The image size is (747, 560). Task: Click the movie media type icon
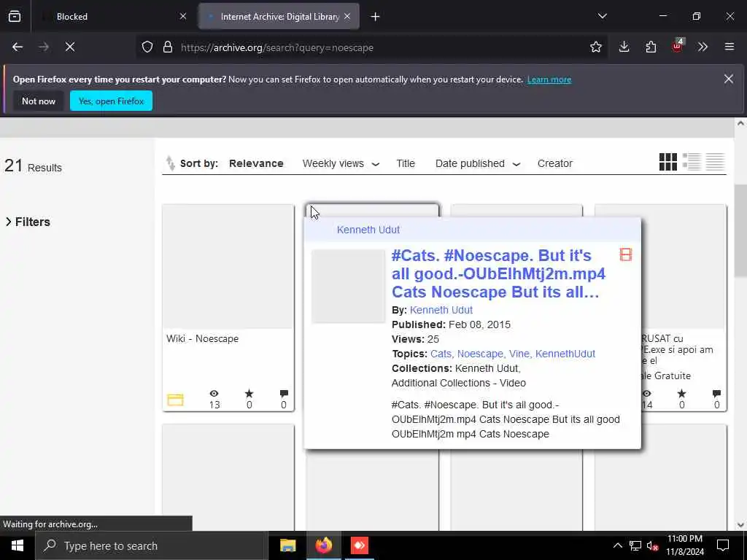[x=625, y=254]
